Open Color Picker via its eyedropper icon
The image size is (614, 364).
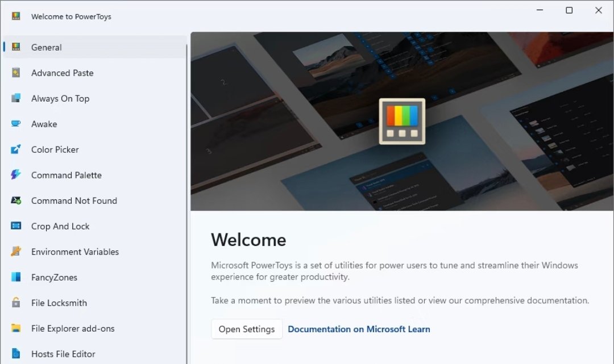pyautogui.click(x=16, y=149)
